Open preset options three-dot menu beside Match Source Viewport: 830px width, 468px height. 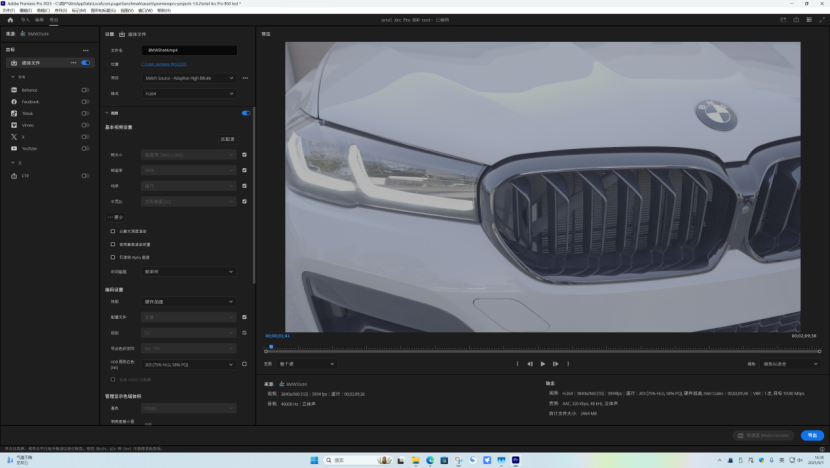point(245,78)
